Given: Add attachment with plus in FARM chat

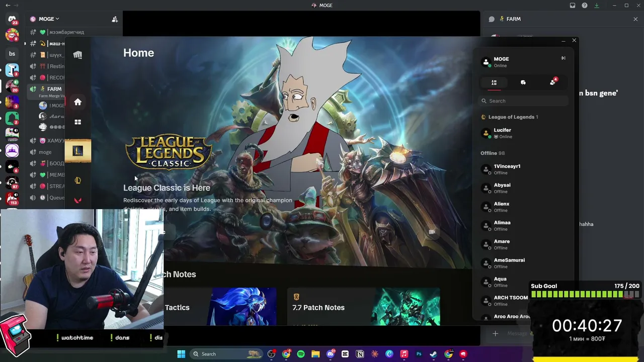Looking at the screenshot, I should pyautogui.click(x=495, y=333).
